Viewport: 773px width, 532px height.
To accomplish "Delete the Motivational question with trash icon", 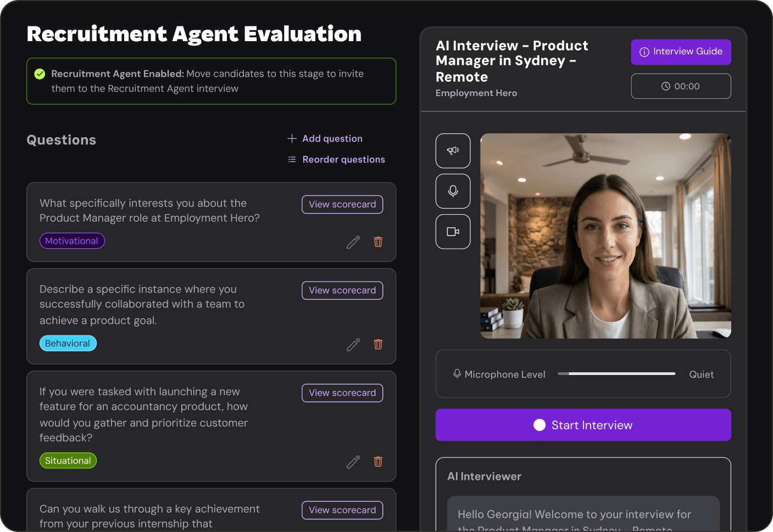I will [378, 242].
